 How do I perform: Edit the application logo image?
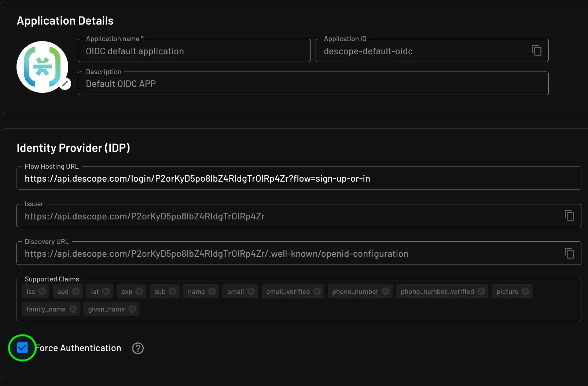point(65,83)
